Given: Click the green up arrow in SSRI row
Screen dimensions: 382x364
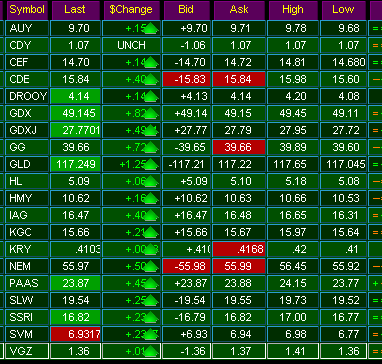Looking at the screenshot, I should point(151,317).
